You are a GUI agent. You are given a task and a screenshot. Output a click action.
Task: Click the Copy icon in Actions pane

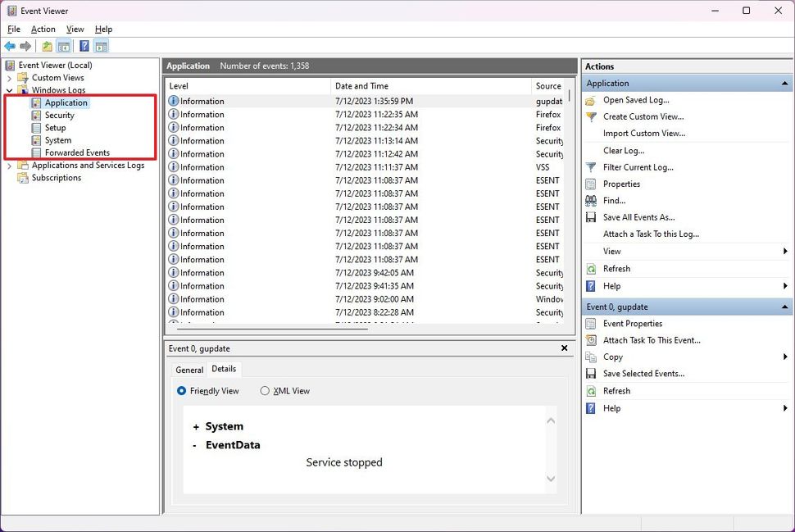pos(591,357)
